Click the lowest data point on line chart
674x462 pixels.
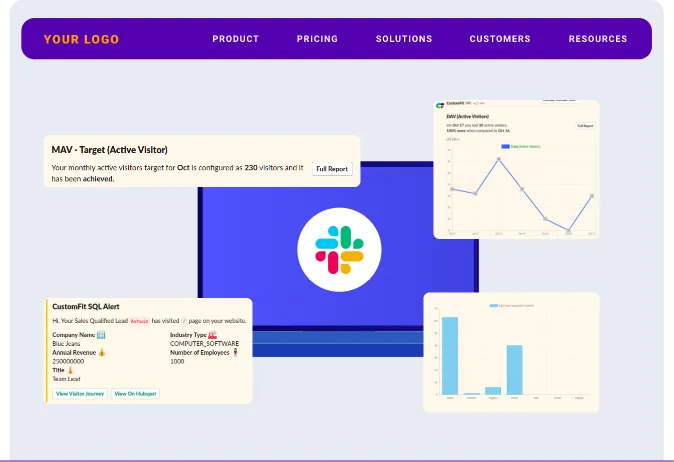click(569, 230)
